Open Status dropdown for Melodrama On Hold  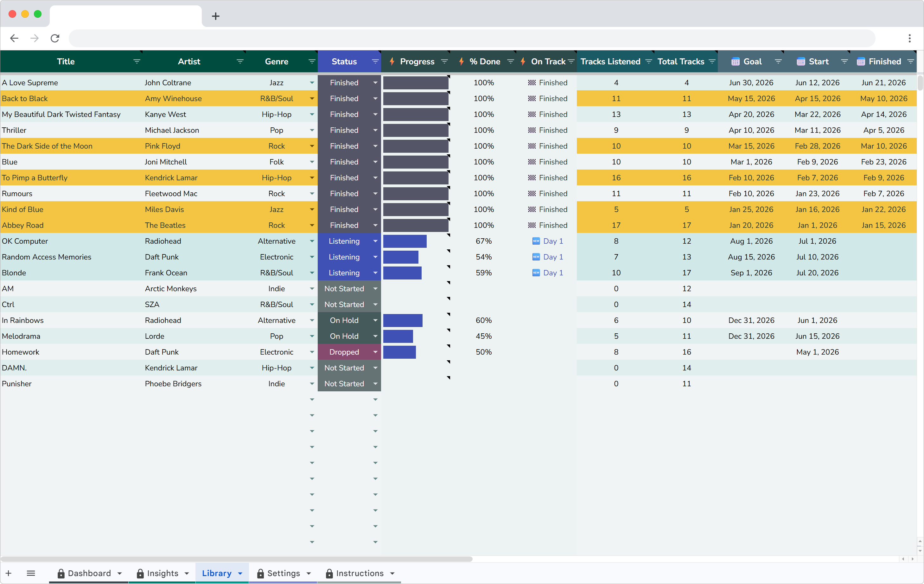(375, 336)
